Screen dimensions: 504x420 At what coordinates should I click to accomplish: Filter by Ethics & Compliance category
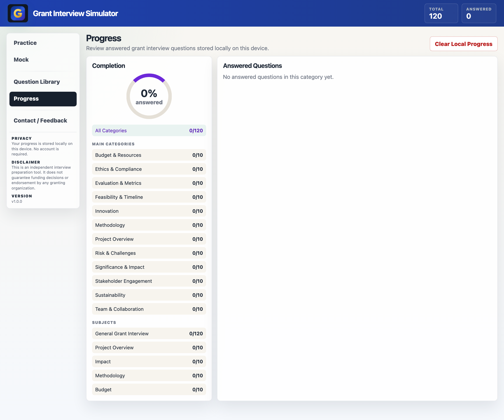click(149, 169)
